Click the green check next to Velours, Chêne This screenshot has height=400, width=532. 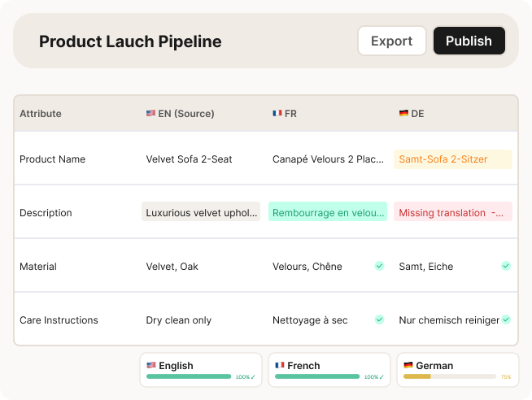(379, 266)
